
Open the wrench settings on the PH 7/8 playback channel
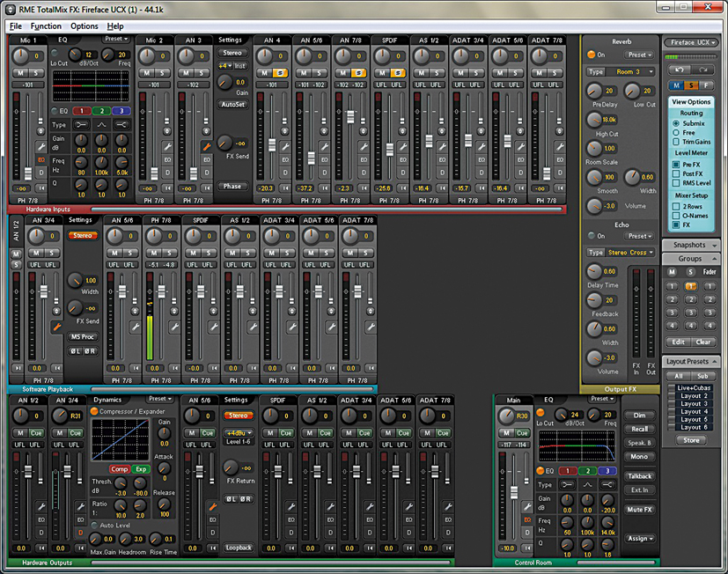(x=174, y=327)
